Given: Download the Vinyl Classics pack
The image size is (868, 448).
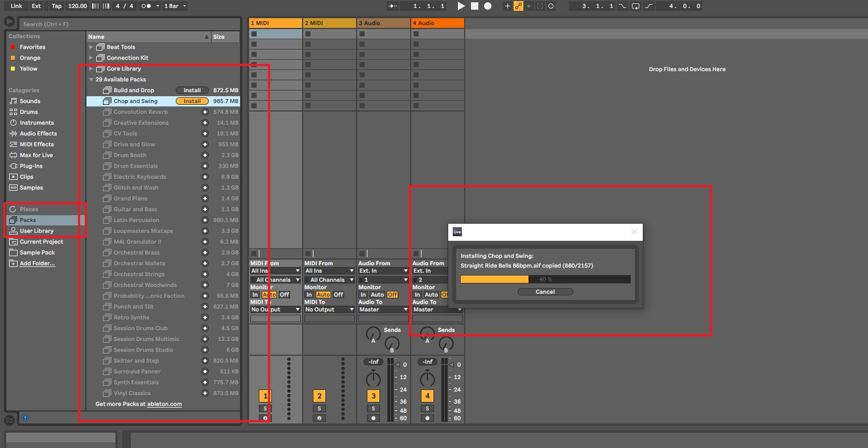Looking at the screenshot, I should (205, 393).
